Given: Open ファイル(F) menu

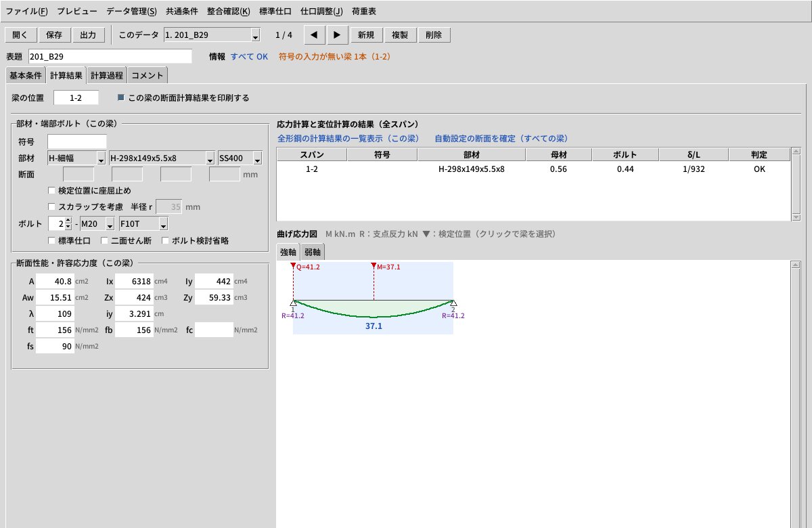Looking at the screenshot, I should (x=26, y=12).
